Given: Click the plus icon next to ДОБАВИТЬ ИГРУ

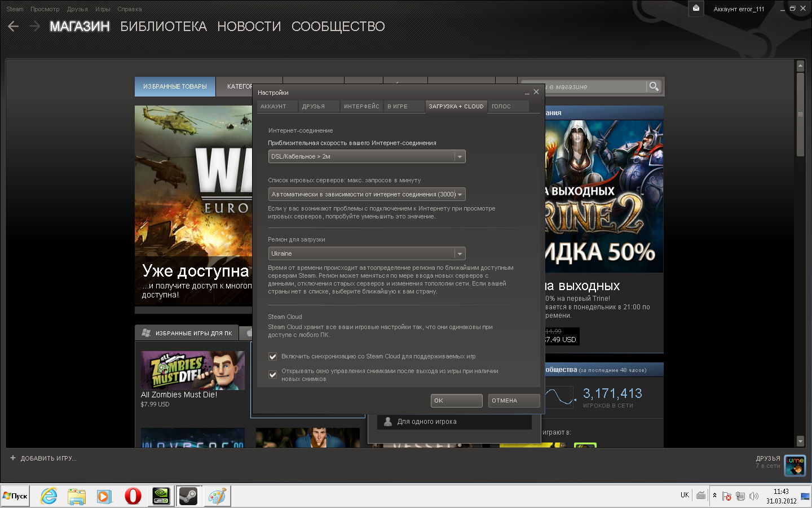Looking at the screenshot, I should pyautogui.click(x=13, y=458).
